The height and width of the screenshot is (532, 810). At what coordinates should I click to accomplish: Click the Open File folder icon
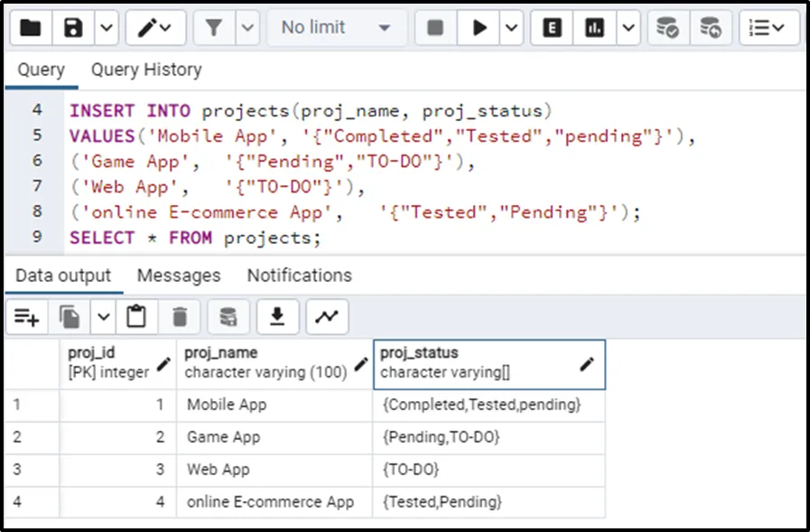30,28
